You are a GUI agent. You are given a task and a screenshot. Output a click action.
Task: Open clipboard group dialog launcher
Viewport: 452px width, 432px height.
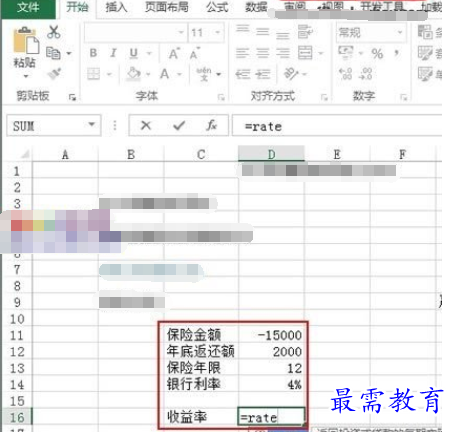pyautogui.click(x=72, y=97)
